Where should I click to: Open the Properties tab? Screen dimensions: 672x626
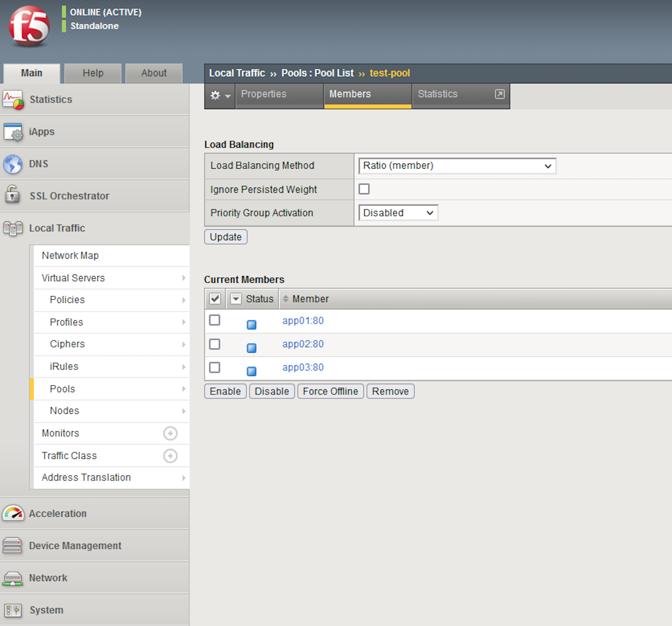(x=279, y=96)
